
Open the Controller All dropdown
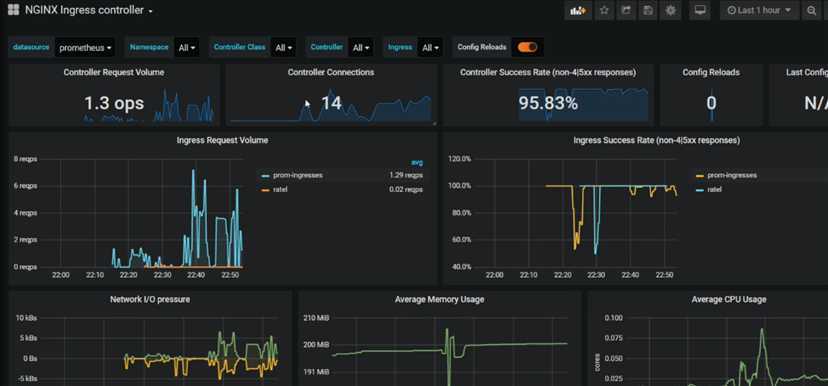pos(361,48)
